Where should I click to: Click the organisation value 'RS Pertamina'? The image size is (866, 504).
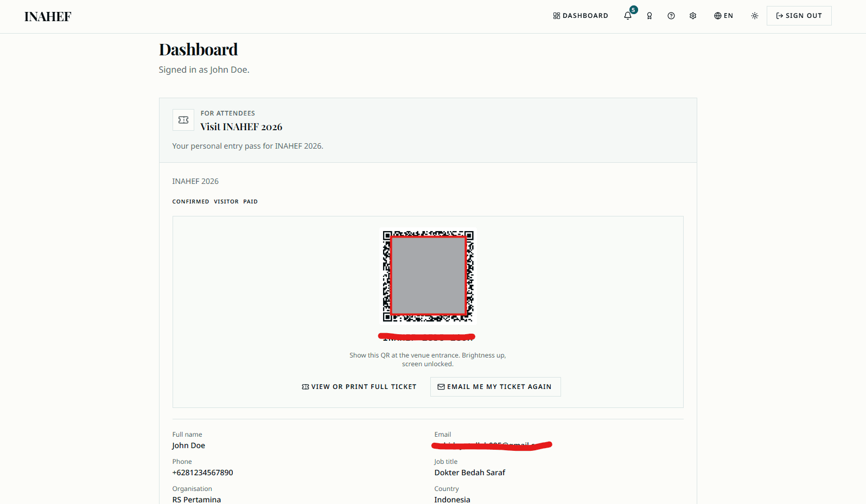click(197, 500)
